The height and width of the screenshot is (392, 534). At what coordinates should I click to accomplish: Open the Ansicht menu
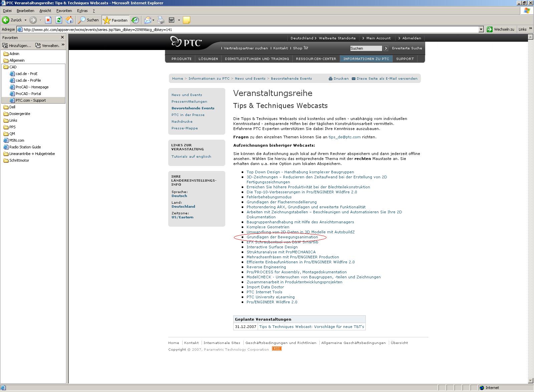pos(45,11)
